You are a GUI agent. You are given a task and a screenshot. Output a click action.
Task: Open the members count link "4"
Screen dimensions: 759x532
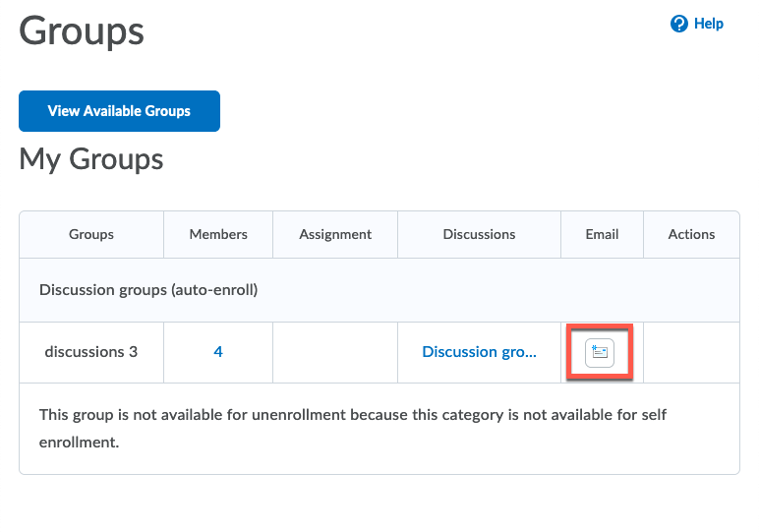pos(218,352)
